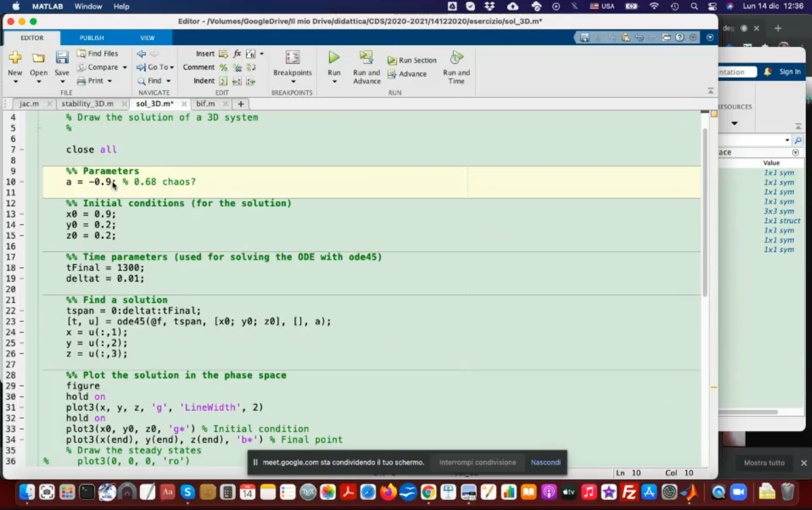
Task: Open the stability_3D.m file tab
Action: [87, 104]
